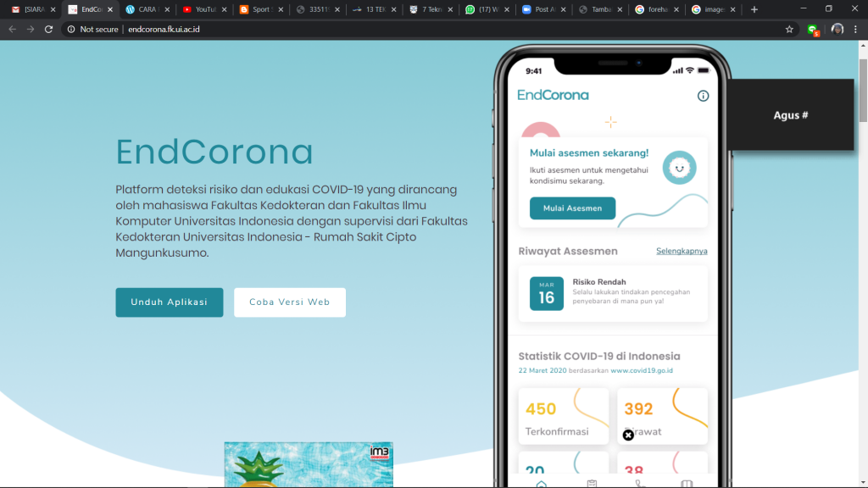This screenshot has height=488, width=868.
Task: Click the IM3 pineapple ad banner
Action: 309,464
